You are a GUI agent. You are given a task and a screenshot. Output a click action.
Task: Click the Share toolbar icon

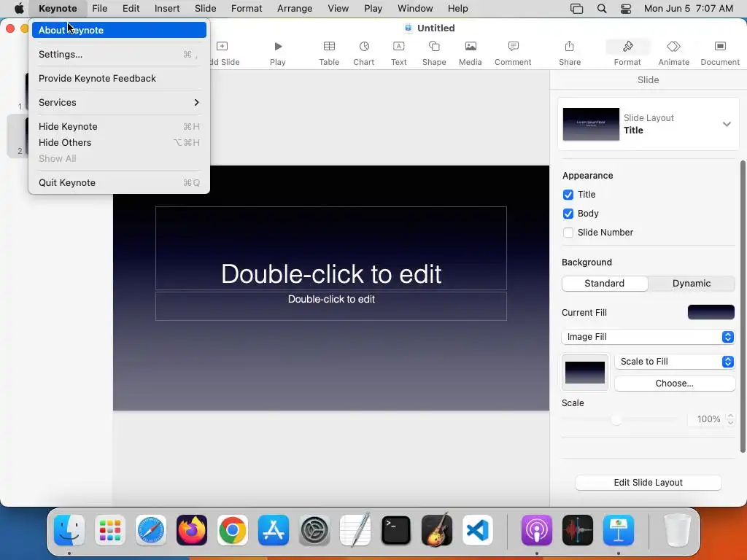(569, 47)
